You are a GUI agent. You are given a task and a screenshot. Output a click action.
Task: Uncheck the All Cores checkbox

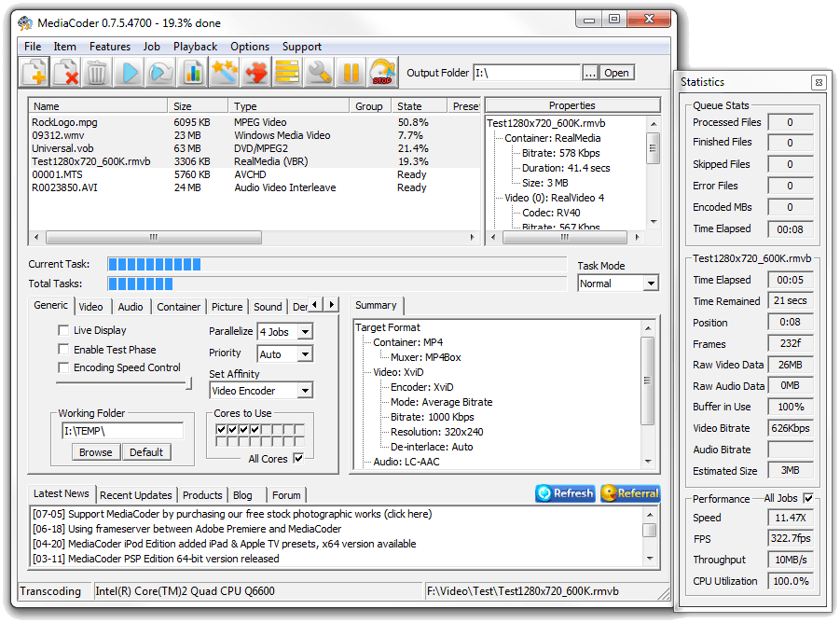click(298, 458)
